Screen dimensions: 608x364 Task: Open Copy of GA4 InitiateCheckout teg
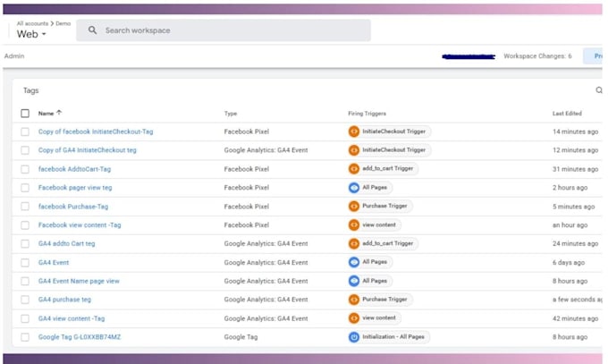coord(88,150)
